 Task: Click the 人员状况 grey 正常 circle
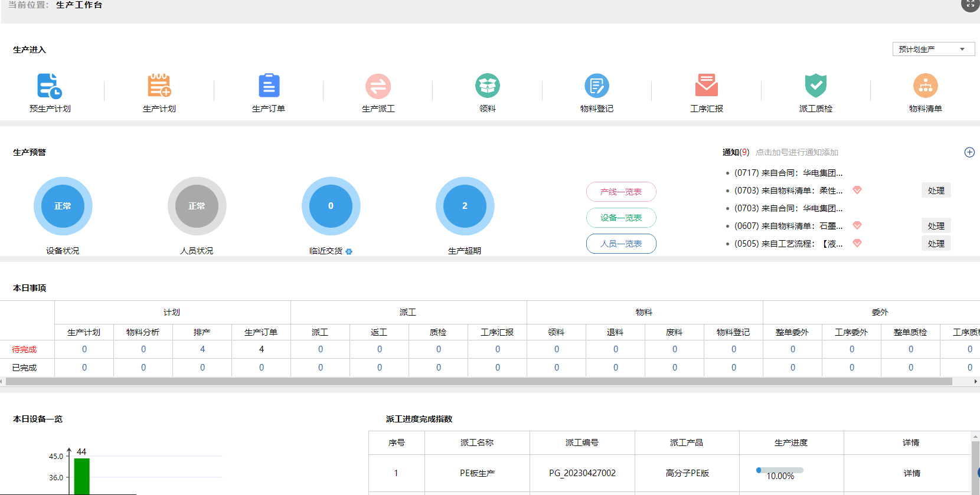point(197,206)
